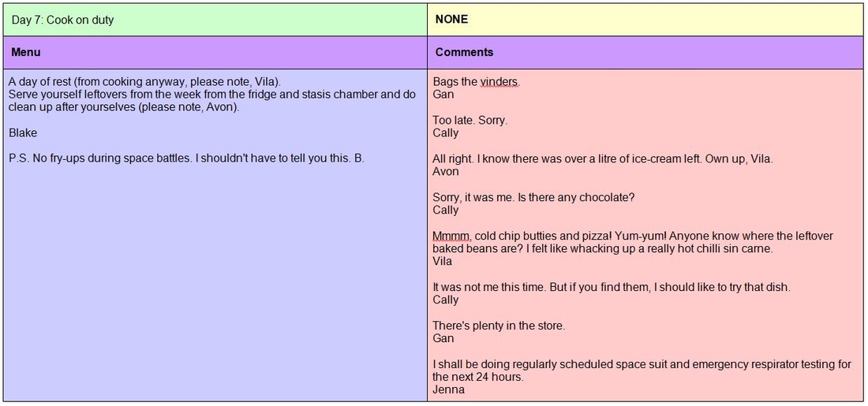This screenshot has width=868, height=406.
Task: Click the space suit testing comment
Action: [x=642, y=364]
